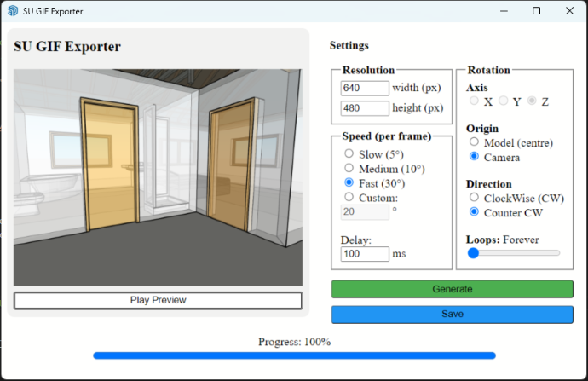Click the custom degrees input field
Image resolution: width=588 pixels, height=381 pixels.
365,212
